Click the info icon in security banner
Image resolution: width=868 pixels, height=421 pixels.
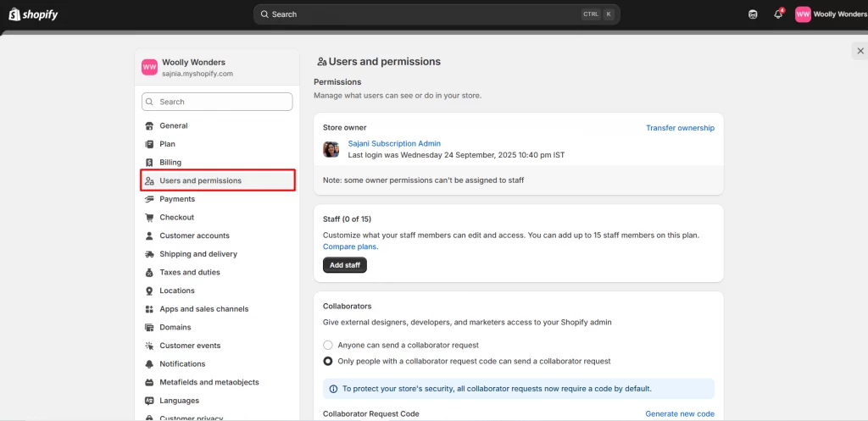click(x=333, y=389)
